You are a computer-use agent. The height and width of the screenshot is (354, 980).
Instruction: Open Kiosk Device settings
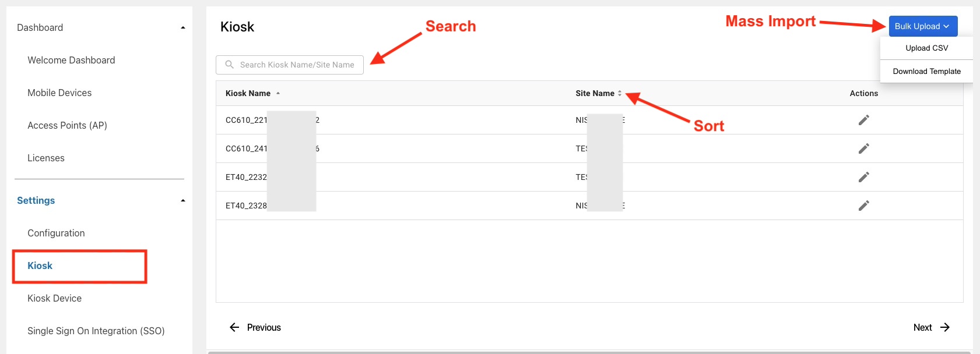pos(54,298)
